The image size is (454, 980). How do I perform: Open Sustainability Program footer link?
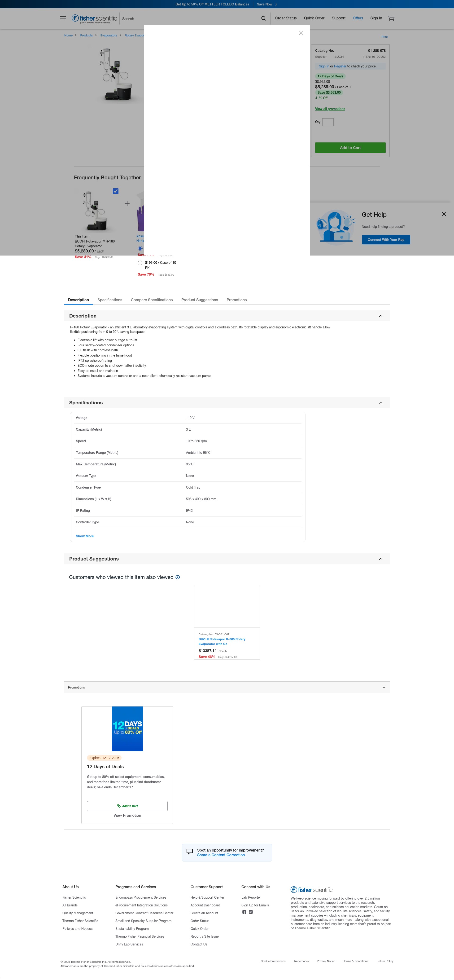click(132, 929)
